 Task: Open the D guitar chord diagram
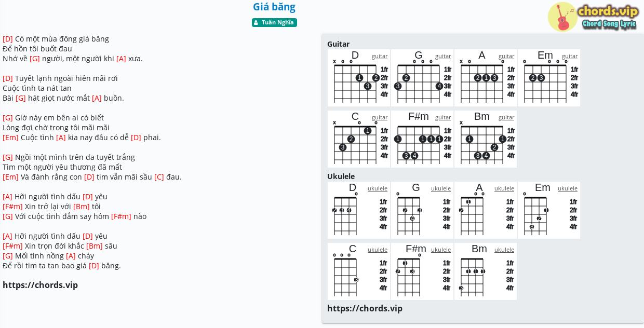point(359,78)
